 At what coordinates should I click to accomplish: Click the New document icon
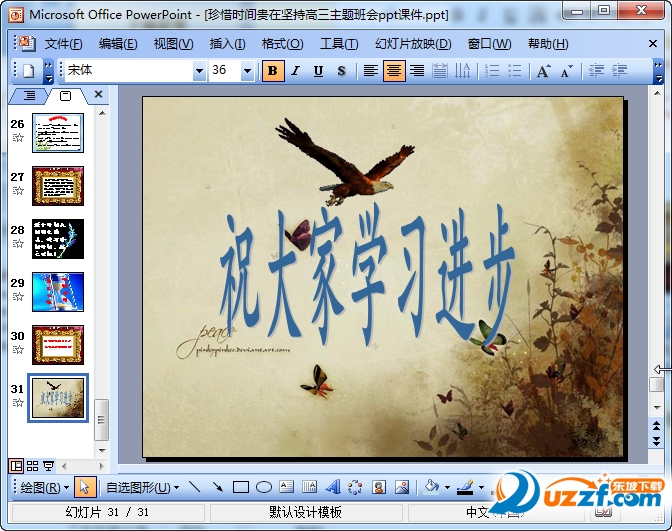point(28,71)
